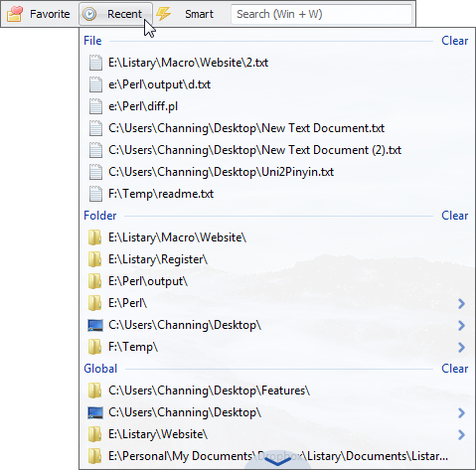Click the Smart lightning bolt icon
Screen dimensions: 476x470
pyautogui.click(x=163, y=14)
